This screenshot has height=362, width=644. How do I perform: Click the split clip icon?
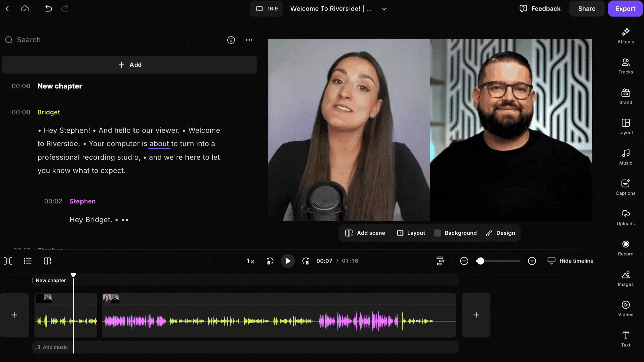tap(8, 261)
